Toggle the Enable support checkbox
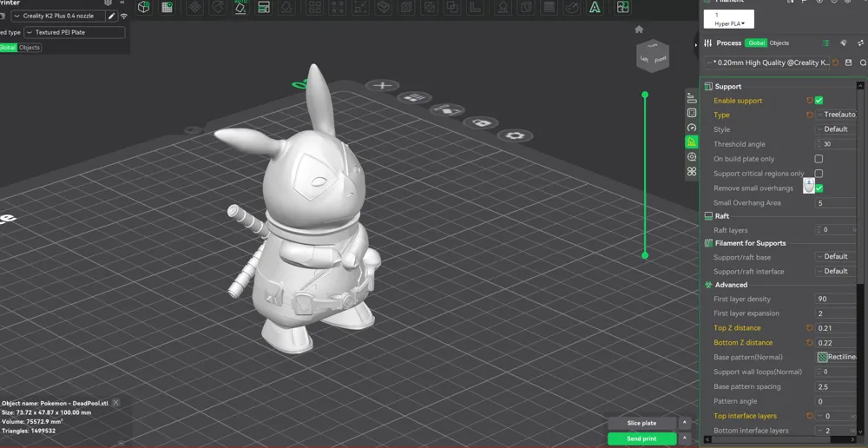 (819, 100)
